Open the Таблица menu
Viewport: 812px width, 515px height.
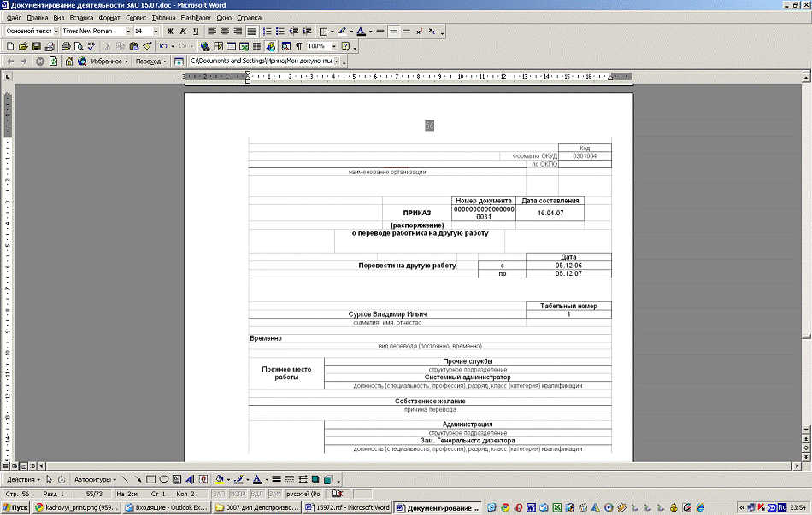pos(163,17)
